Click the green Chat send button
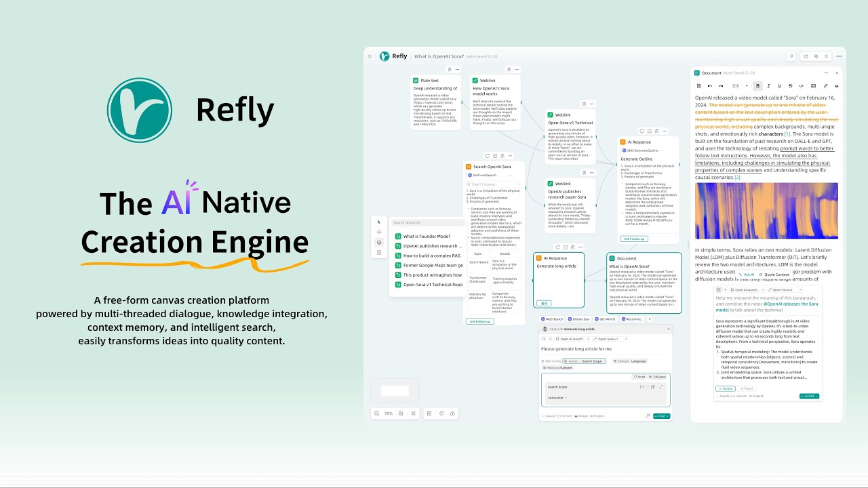 661,416
